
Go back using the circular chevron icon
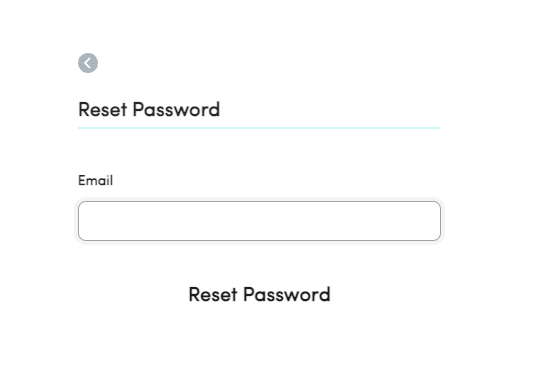[x=88, y=63]
